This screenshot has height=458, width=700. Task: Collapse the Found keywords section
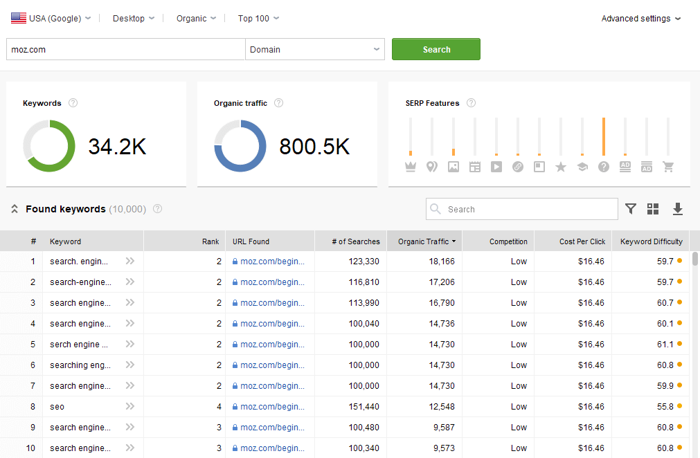click(x=15, y=209)
